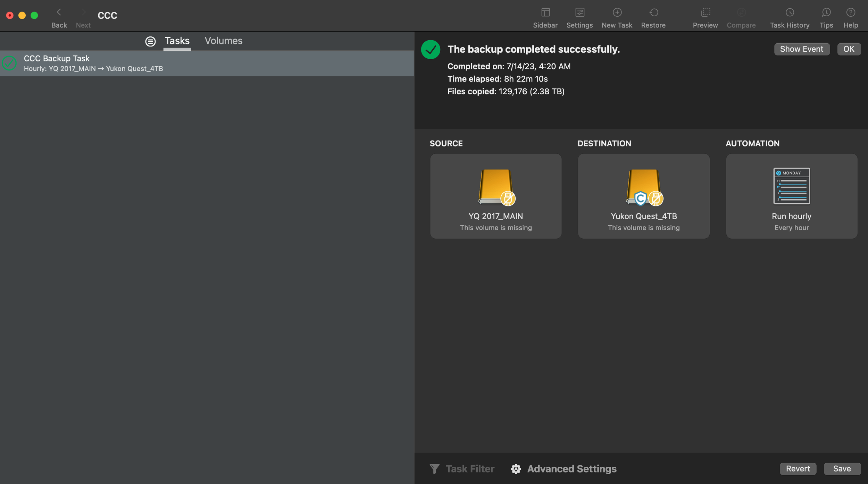Click the Yukon Quest_4TB destination drive icon
The image size is (868, 484).
click(x=644, y=187)
